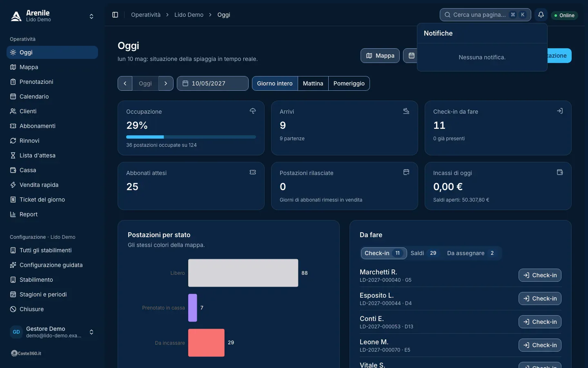Click the Cerca una pagina search field
Screen dimensions: 588x368
click(486, 15)
